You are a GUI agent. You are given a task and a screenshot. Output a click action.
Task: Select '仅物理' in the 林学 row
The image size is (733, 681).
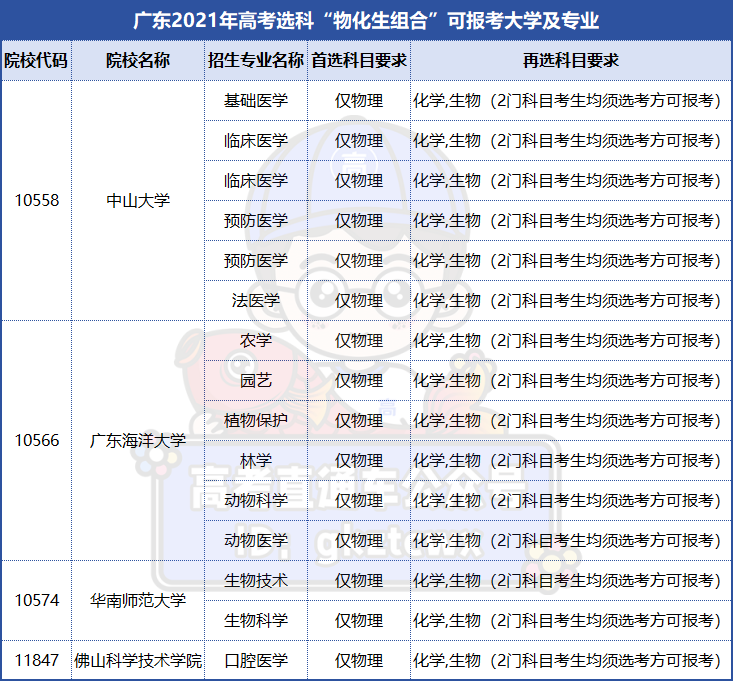[359, 460]
